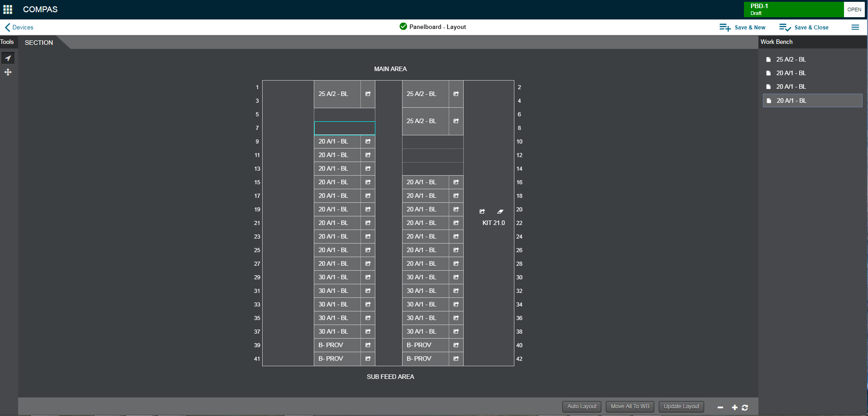Reset the layout view with refresh icon
The height and width of the screenshot is (416, 868).
pyautogui.click(x=745, y=407)
